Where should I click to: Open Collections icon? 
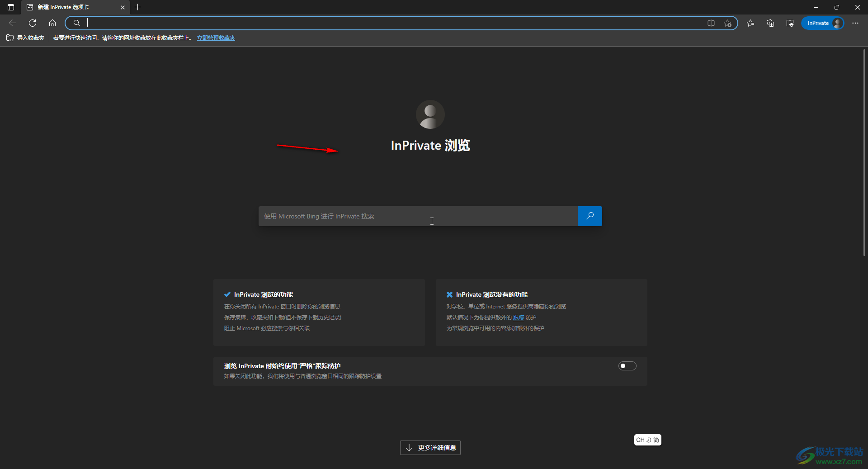tap(770, 23)
